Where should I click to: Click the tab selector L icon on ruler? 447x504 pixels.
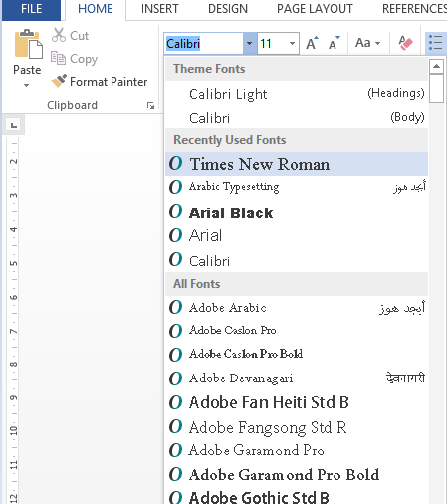point(14,126)
